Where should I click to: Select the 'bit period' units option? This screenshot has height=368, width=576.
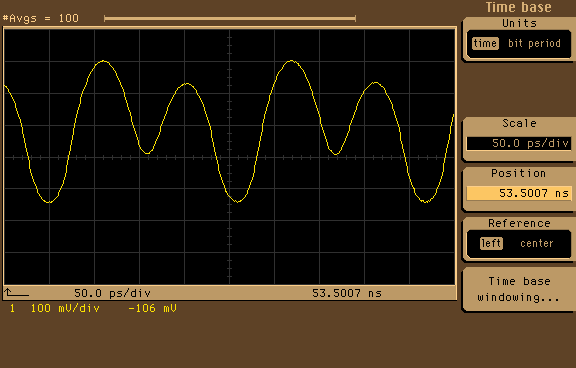[x=534, y=43]
